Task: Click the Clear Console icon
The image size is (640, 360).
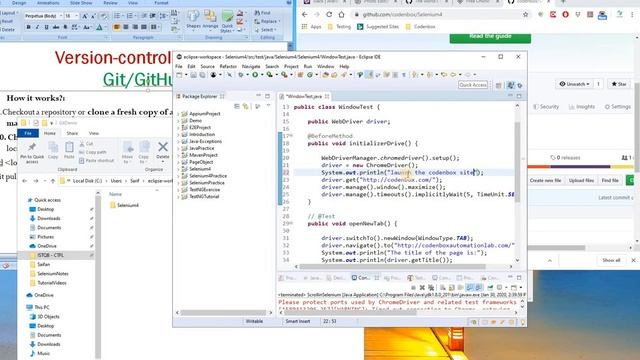Action: (x=442, y=287)
